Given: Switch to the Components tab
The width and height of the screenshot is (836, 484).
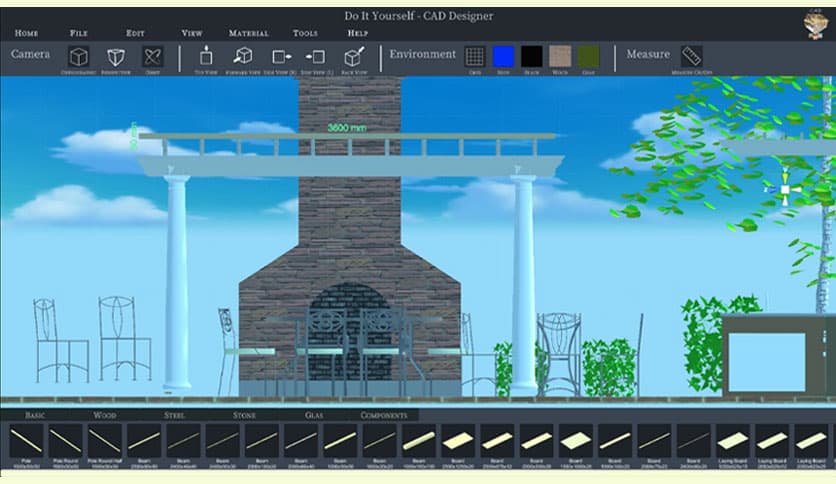Looking at the screenshot, I should 384,415.
